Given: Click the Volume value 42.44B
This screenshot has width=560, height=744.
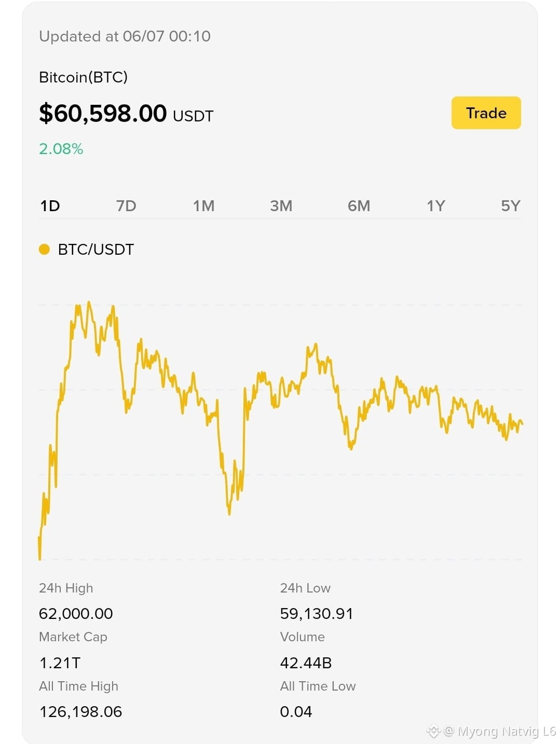Looking at the screenshot, I should (306, 663).
